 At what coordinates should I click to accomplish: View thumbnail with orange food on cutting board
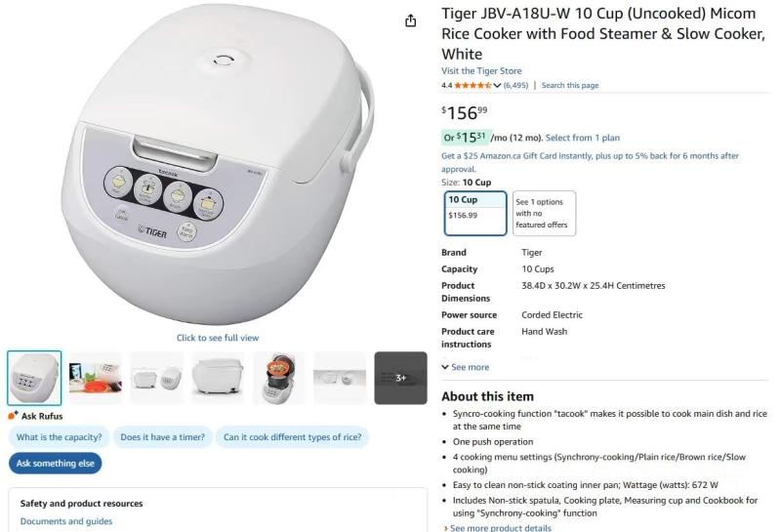(x=96, y=378)
